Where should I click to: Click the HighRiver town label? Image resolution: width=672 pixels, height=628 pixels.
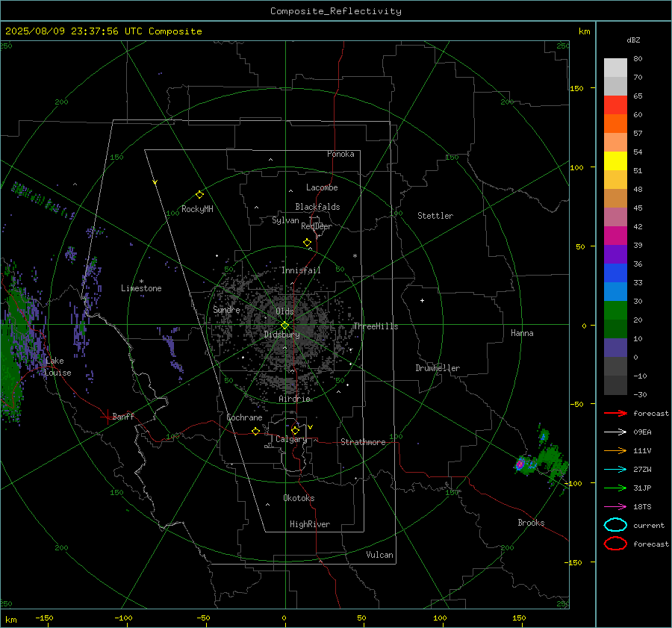coord(310,524)
